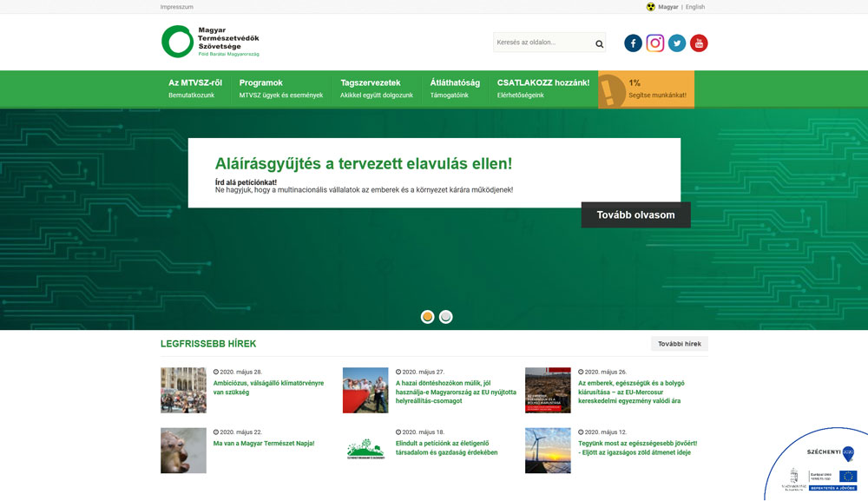Select the second grey slider dot

pos(446,317)
